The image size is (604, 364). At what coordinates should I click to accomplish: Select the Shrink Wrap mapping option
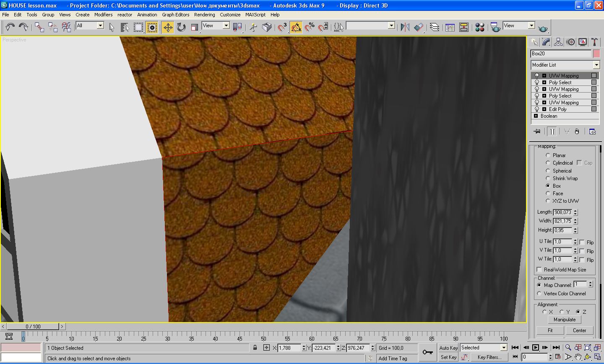tap(548, 178)
